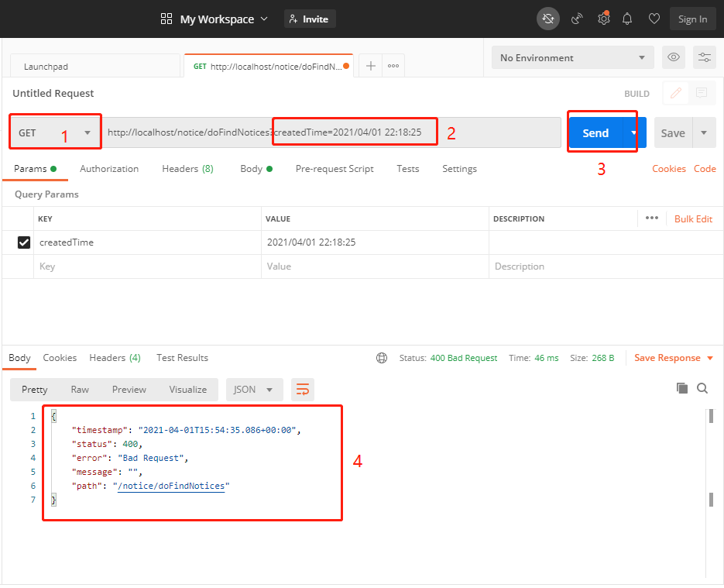Click the heart icon
This screenshot has height=588, width=724.
[654, 19]
